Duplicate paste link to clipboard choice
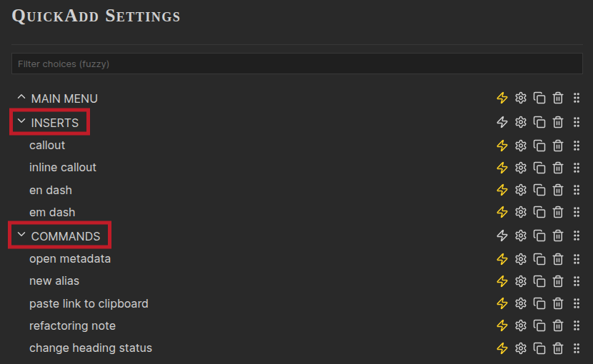 [x=539, y=304]
